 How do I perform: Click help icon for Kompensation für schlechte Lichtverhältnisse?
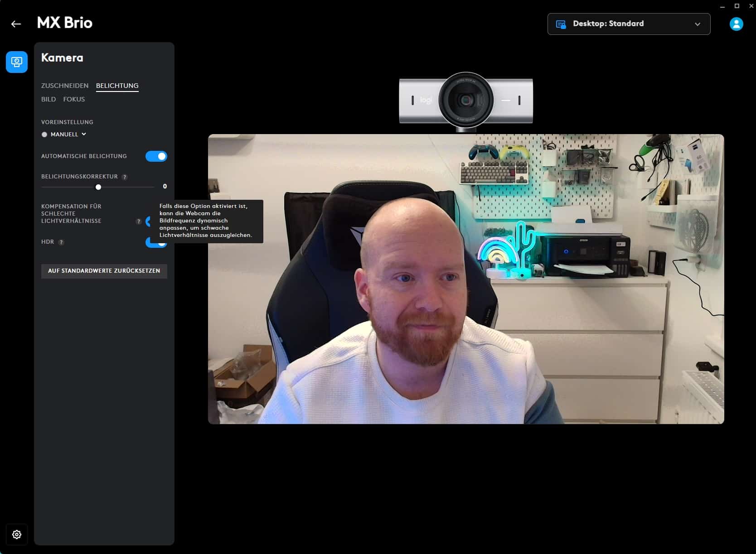tap(139, 222)
